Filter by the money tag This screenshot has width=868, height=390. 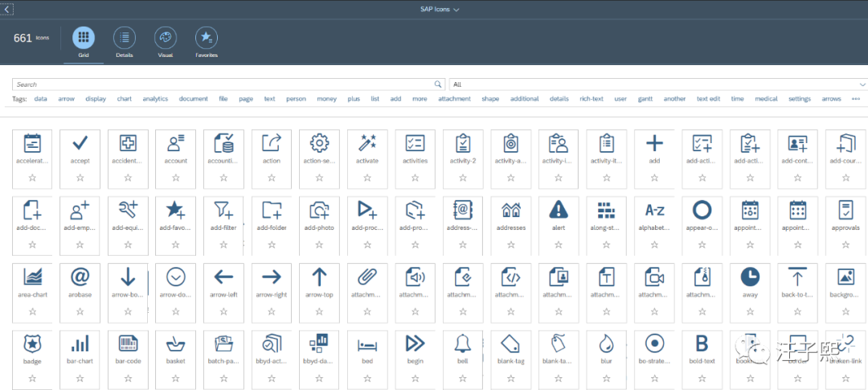[x=326, y=99]
